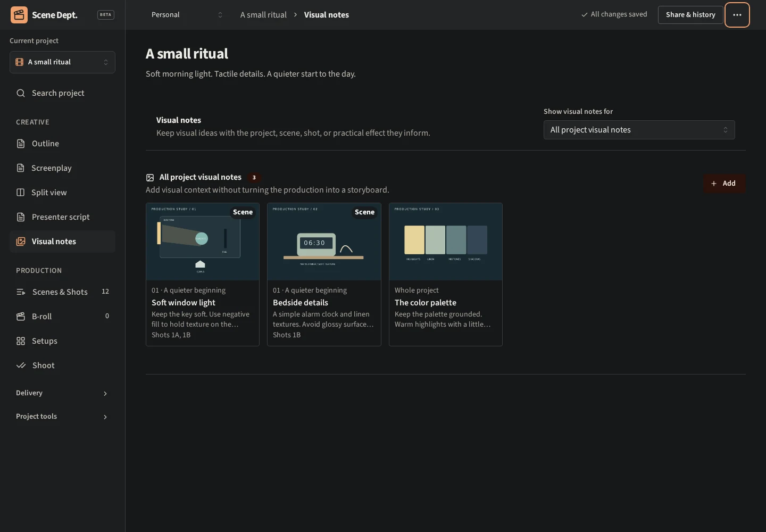Click the Share & history button

click(690, 15)
